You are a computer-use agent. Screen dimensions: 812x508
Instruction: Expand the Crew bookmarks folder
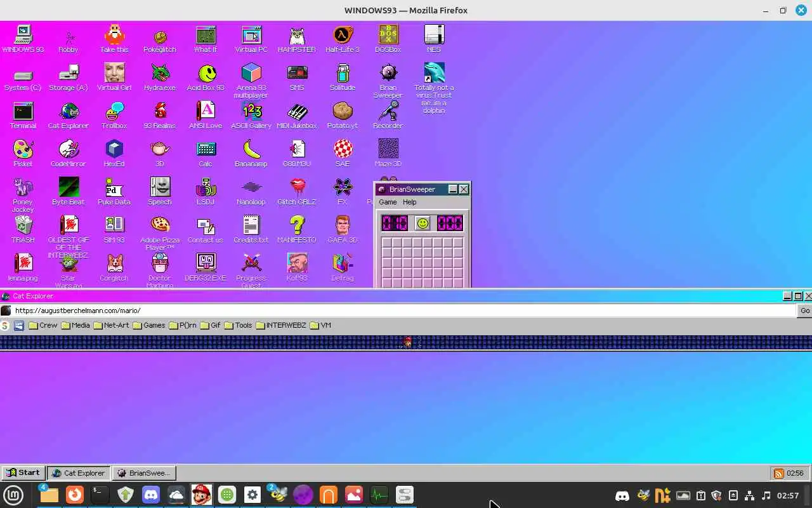(43, 325)
